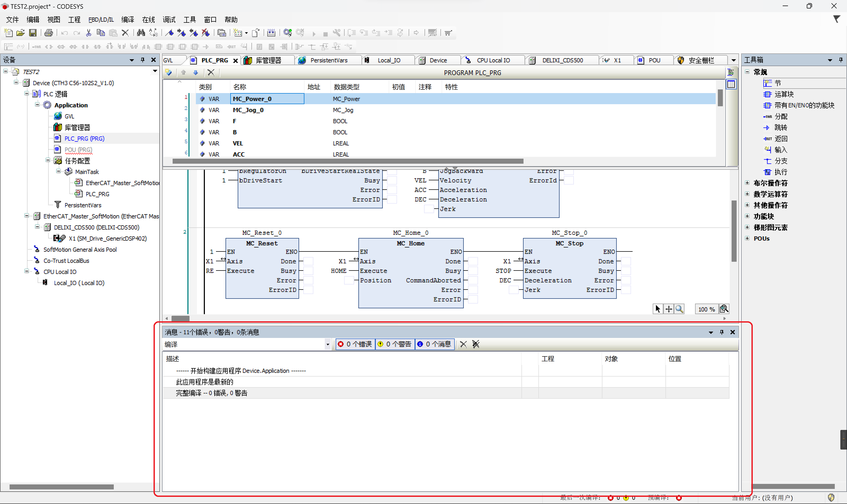Move variable up with arrow icon
Screen dimensions: 847x504
click(x=183, y=72)
